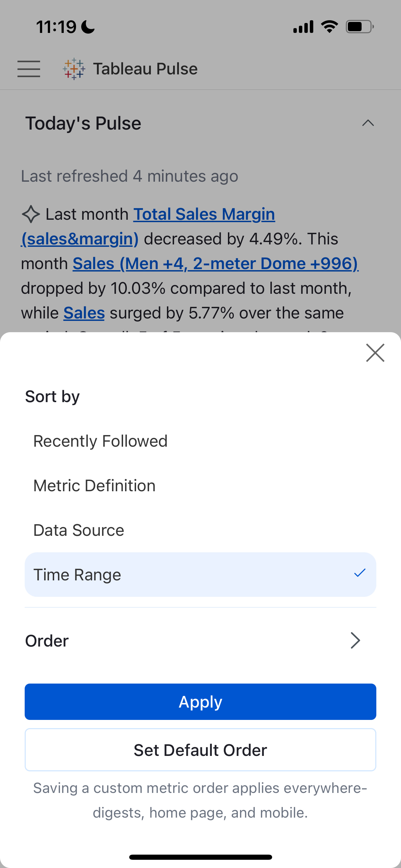Tap the AI sparkle insight icon

(x=31, y=214)
